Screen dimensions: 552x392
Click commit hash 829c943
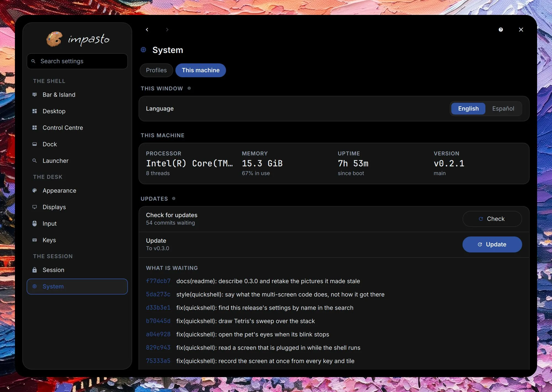[158, 348]
